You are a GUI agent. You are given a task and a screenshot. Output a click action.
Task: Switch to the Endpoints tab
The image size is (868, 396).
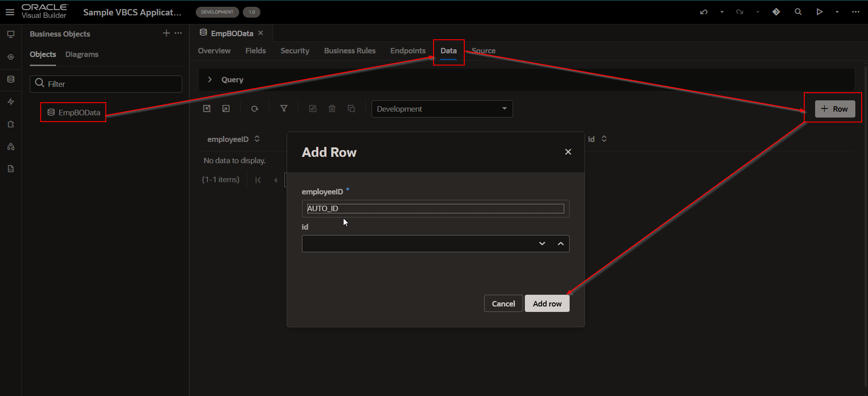408,51
